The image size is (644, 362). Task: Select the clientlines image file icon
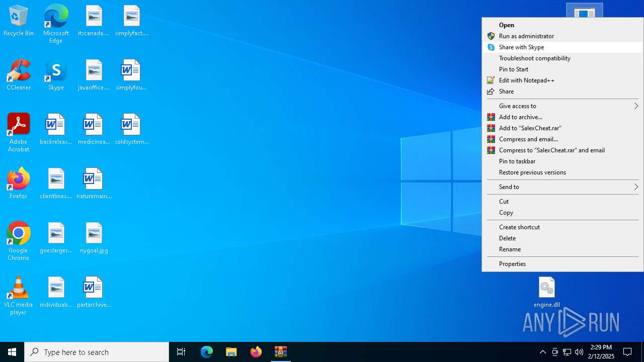tap(56, 184)
